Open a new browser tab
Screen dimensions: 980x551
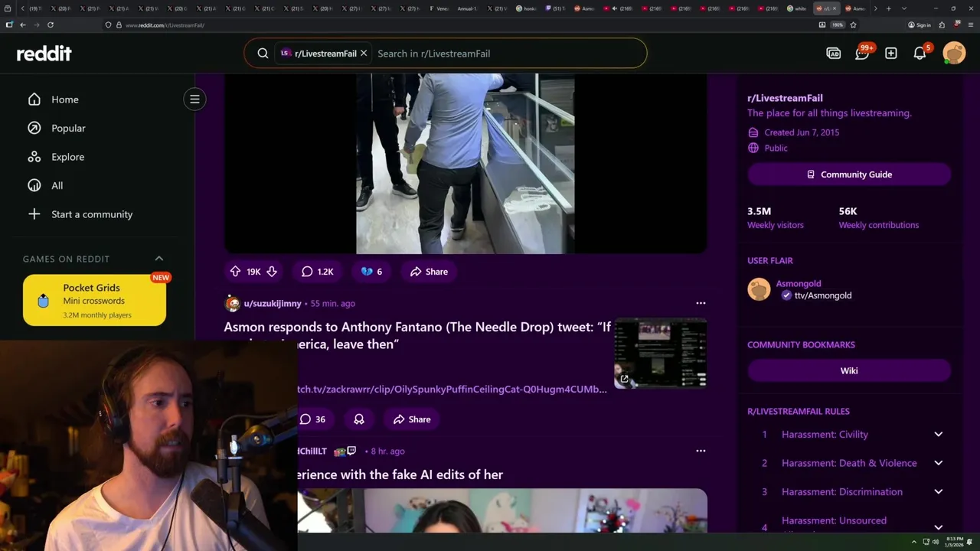[x=889, y=8]
